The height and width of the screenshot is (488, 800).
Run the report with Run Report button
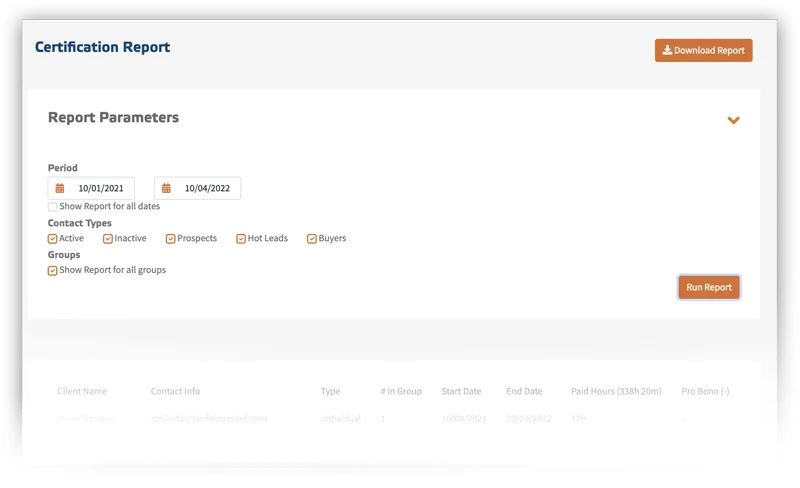tap(709, 287)
